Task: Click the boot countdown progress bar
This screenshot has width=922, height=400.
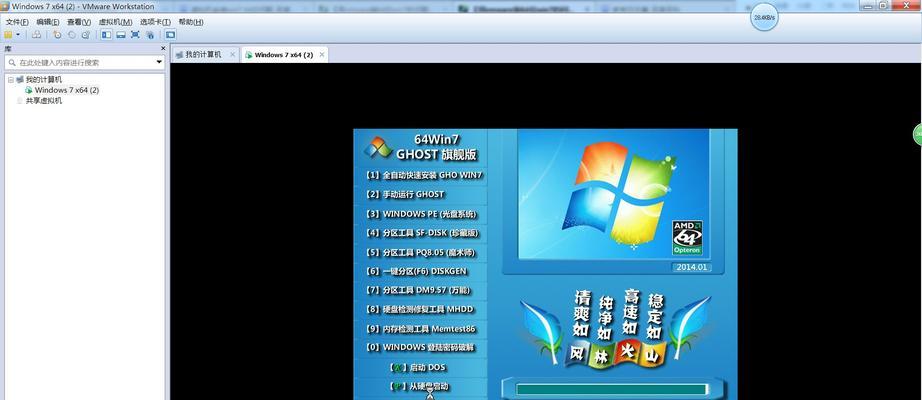Action: (612, 389)
